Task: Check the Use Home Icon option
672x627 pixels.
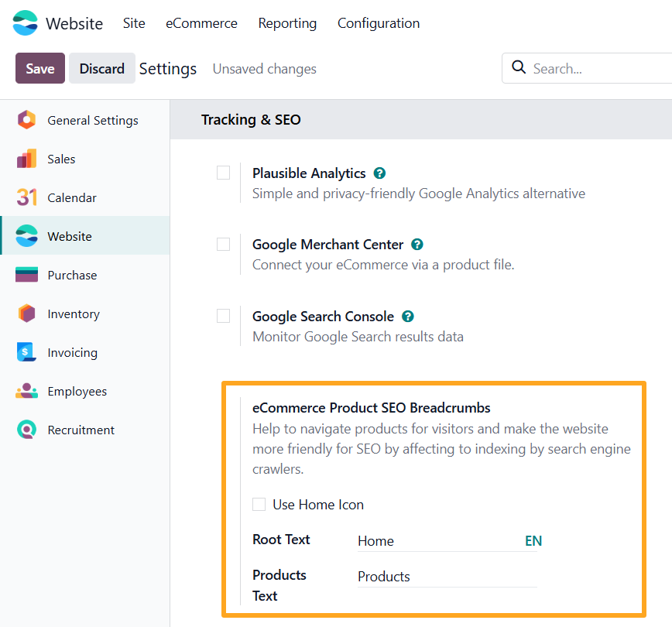Action: 259,504
